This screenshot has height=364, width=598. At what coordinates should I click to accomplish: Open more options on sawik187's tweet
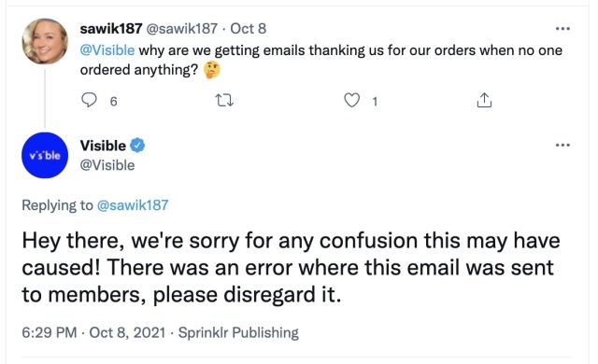pos(562,29)
